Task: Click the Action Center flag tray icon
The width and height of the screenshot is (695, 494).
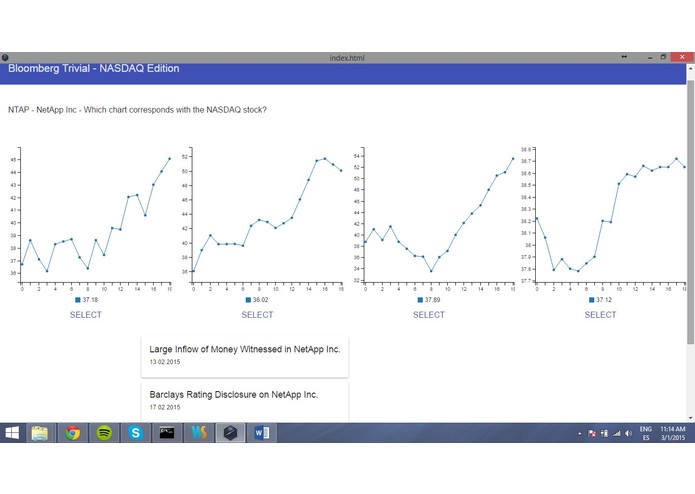Action: (592, 433)
